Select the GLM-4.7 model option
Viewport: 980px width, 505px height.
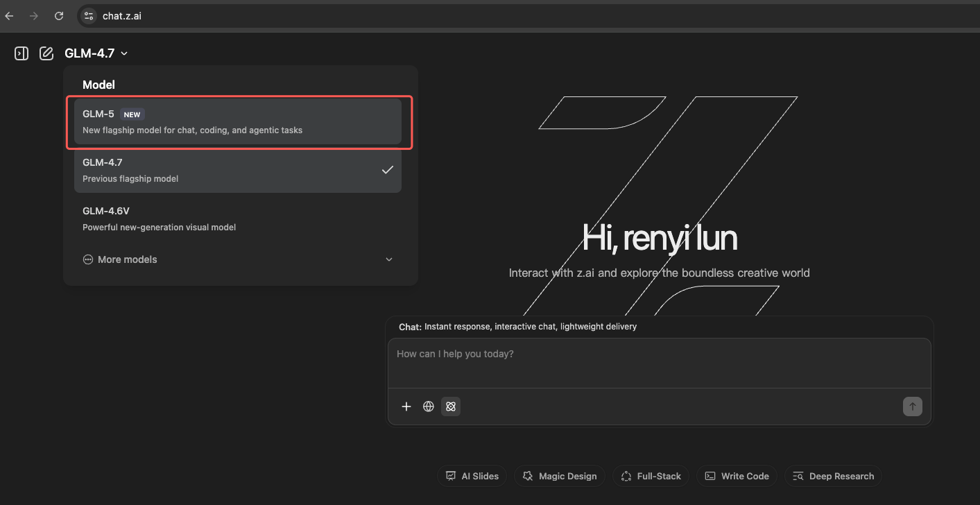(x=238, y=170)
